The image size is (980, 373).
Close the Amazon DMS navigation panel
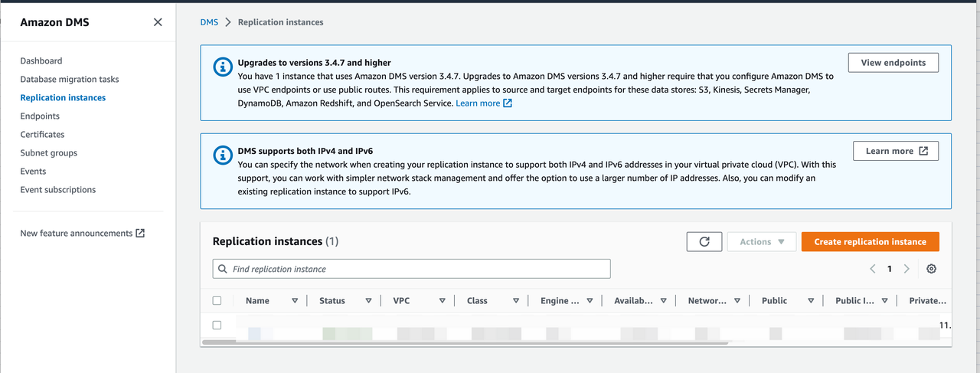pyautogui.click(x=158, y=22)
